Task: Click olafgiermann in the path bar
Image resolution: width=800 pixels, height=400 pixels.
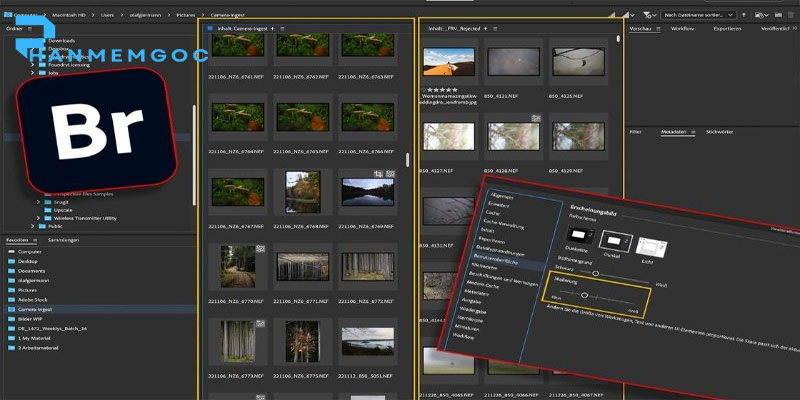Action: point(146,15)
